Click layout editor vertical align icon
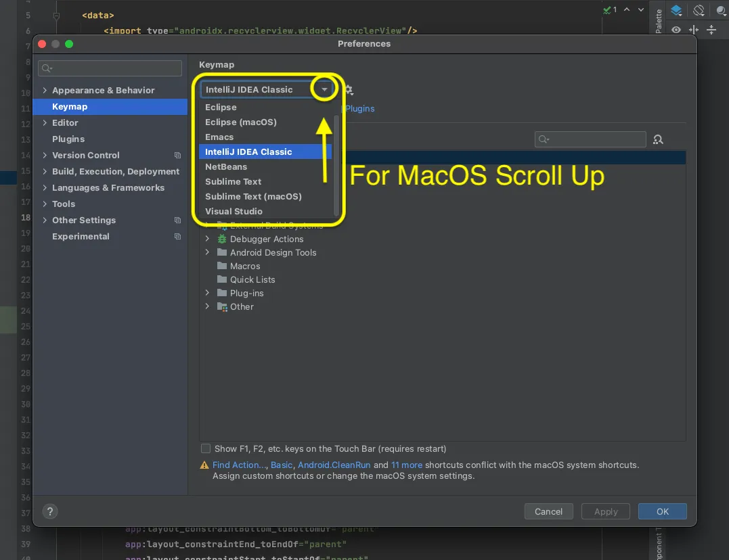Screen dimensions: 729x560 [711, 30]
